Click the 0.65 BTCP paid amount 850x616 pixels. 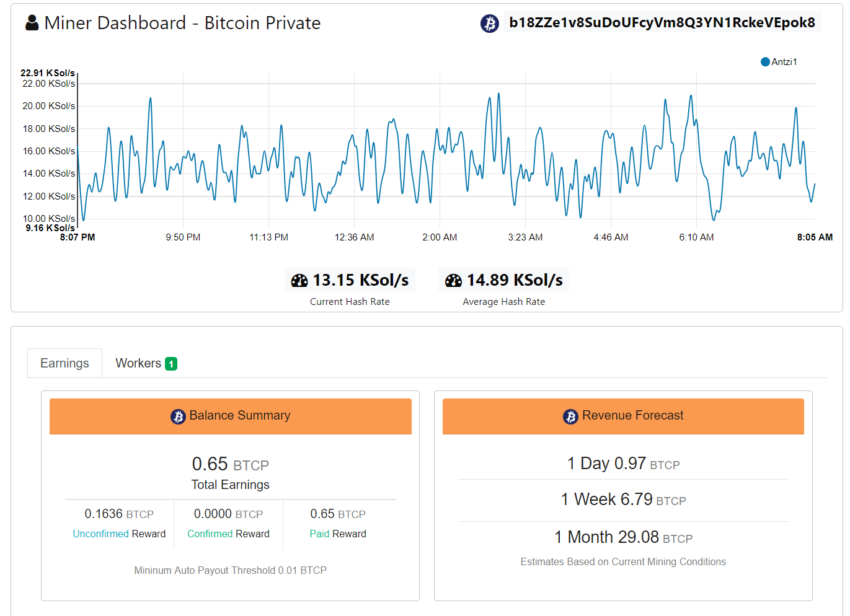click(338, 514)
